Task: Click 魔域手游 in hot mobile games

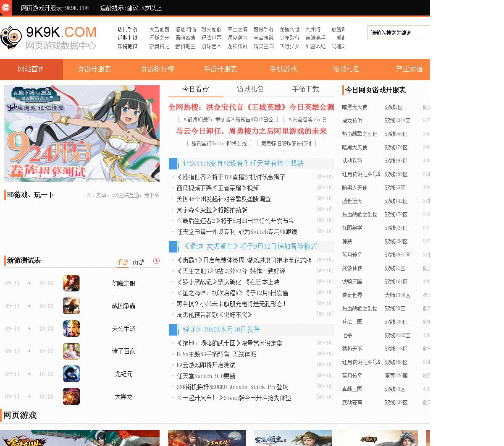Action: (263, 29)
